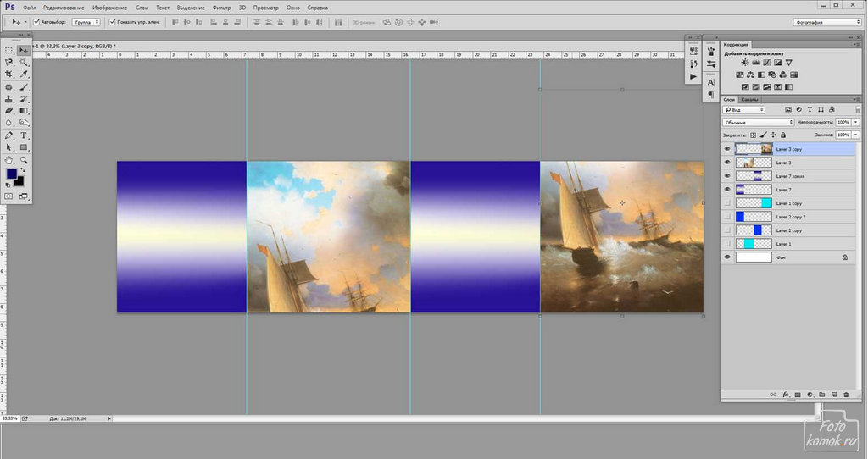Select the Clone Stamp tool
The height and width of the screenshot is (459, 868).
[8, 99]
